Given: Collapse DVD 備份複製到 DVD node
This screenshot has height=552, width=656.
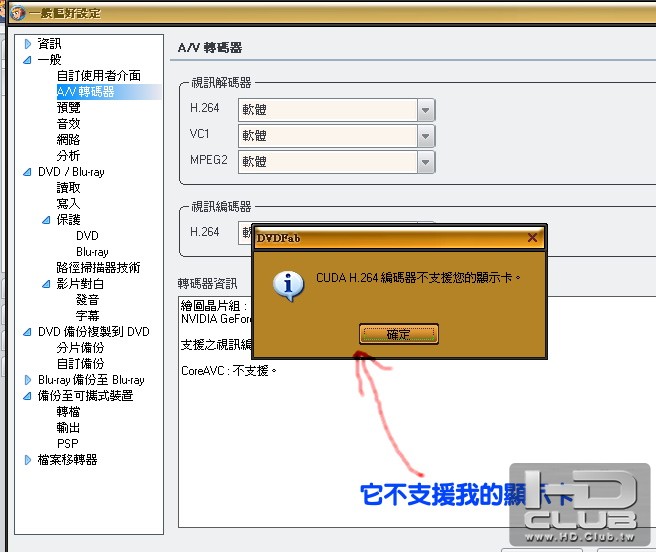Looking at the screenshot, I should [27, 332].
